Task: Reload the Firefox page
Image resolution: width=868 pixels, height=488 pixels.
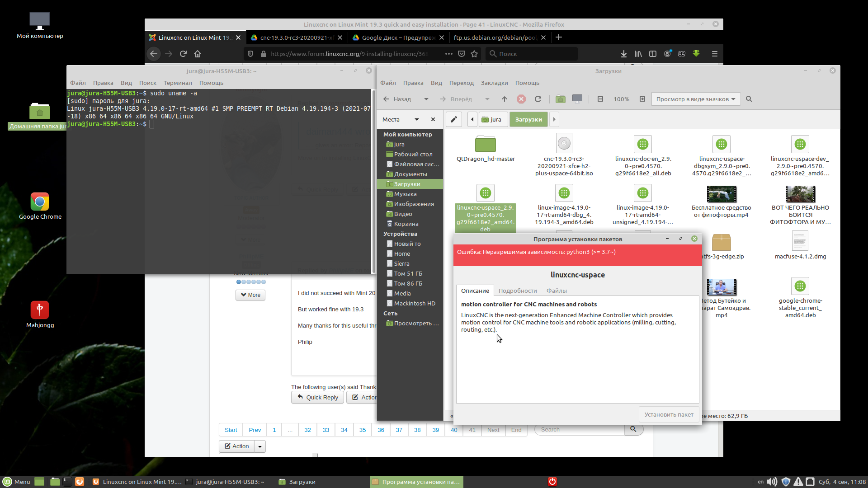Action: pos(183,54)
